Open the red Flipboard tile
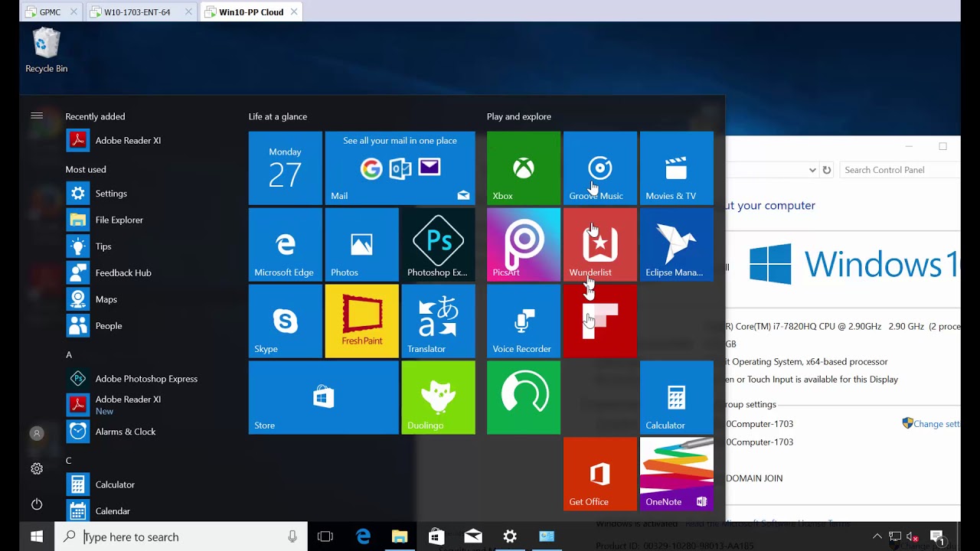The image size is (980, 551). pos(600,321)
